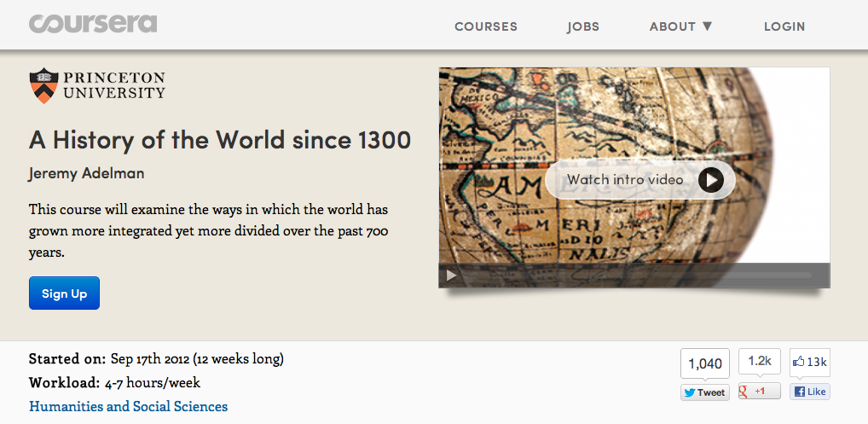The height and width of the screenshot is (424, 868).
Task: Open the Humanities and Social Sciences category link
Action: 129,407
